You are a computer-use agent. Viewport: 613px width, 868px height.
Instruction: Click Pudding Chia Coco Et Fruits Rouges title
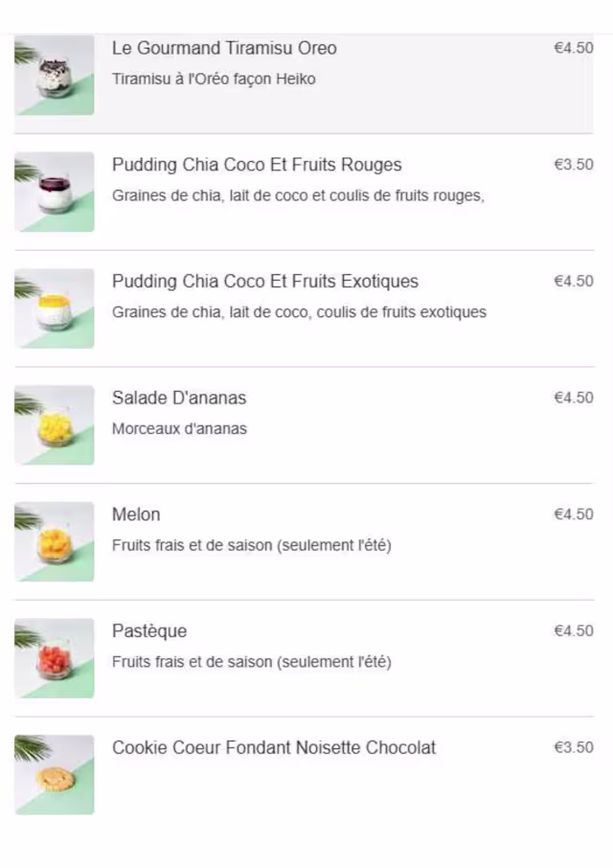[x=257, y=165]
